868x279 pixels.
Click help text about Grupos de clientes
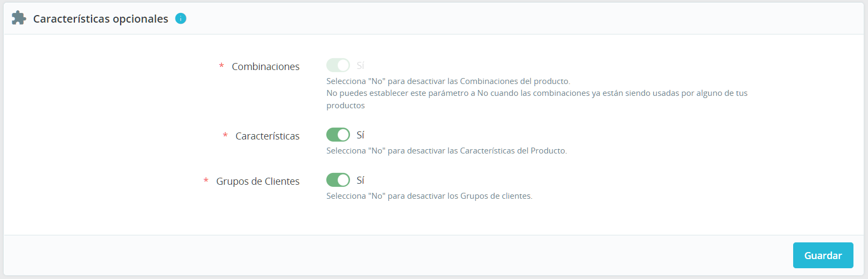429,196
